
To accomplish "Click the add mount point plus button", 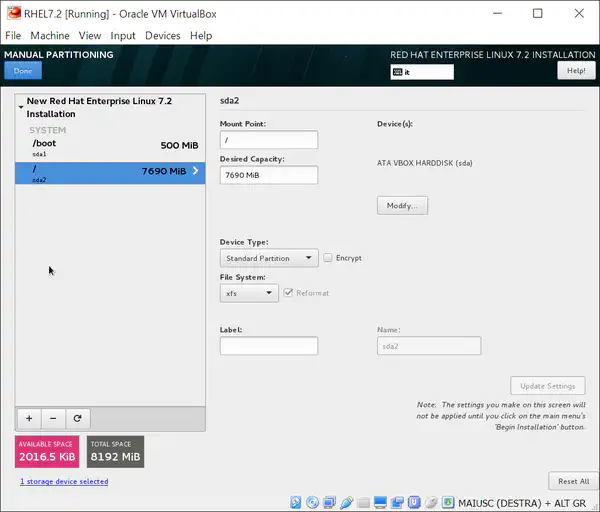I will coord(28,418).
